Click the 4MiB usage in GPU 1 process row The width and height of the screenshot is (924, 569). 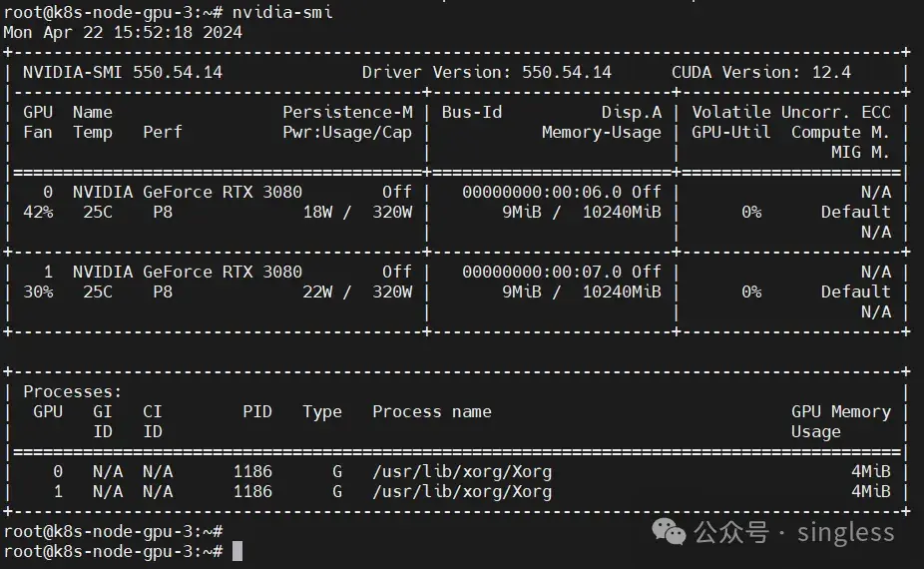click(871, 492)
